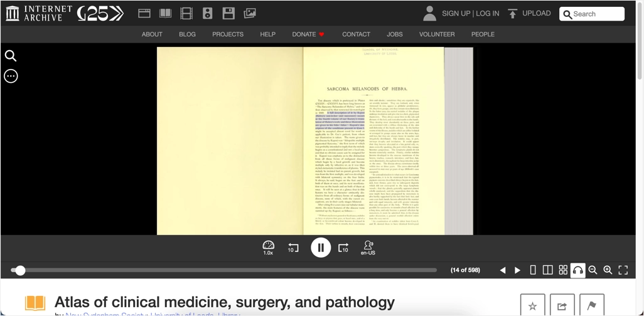Open the DONATE menu item
644x316 pixels.
[x=308, y=34]
